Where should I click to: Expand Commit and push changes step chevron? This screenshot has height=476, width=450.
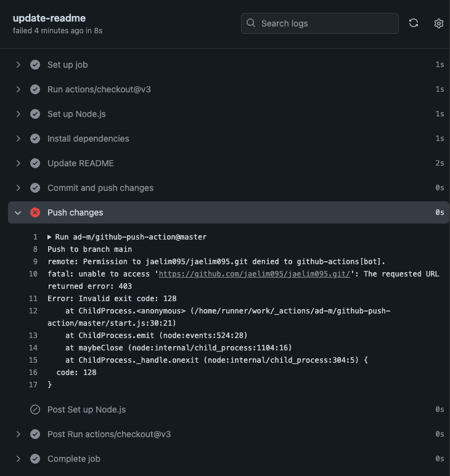[18, 188]
